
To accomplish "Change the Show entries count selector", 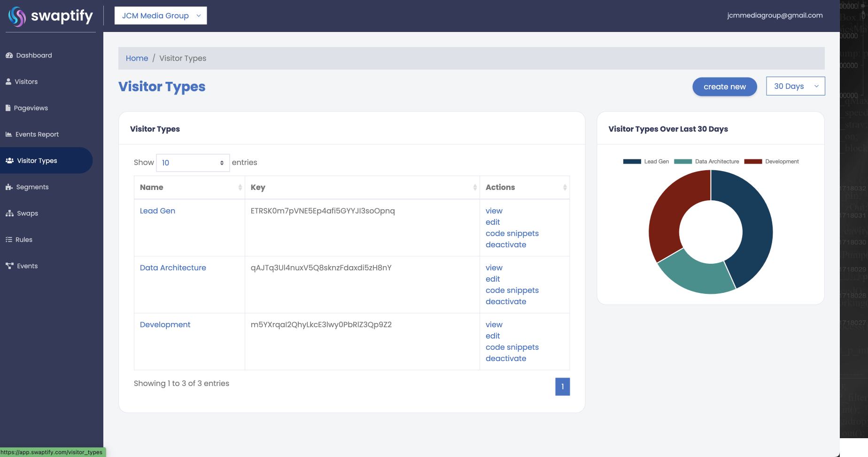I will (x=193, y=163).
